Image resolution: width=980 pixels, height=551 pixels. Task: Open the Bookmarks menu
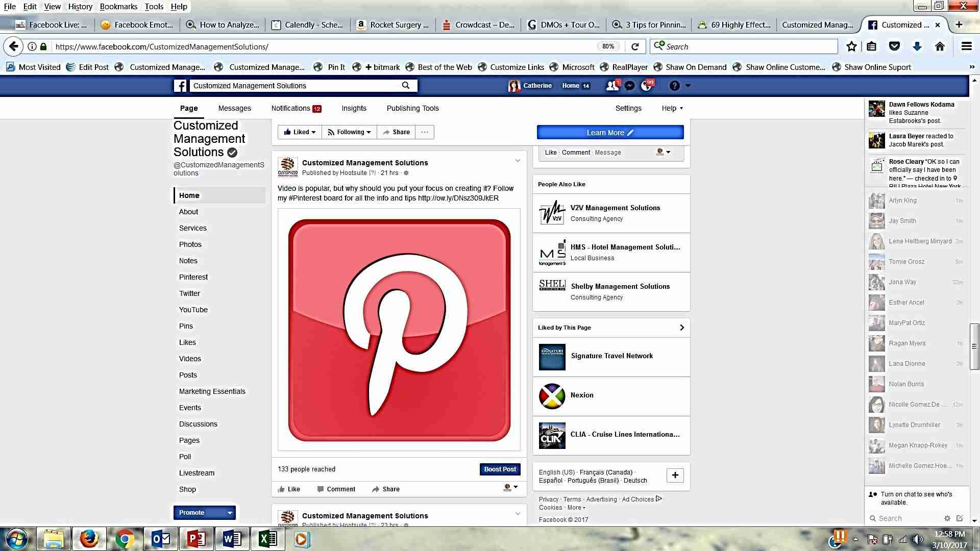[118, 7]
